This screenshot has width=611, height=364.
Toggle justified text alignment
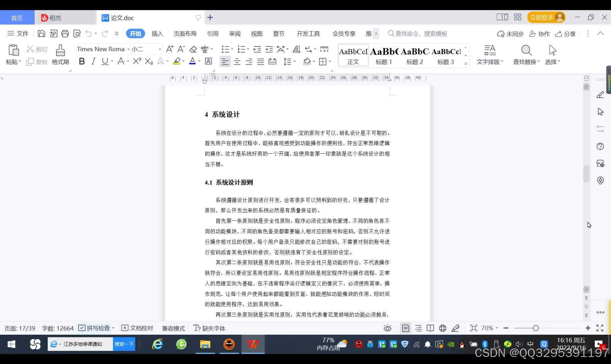pyautogui.click(x=260, y=61)
